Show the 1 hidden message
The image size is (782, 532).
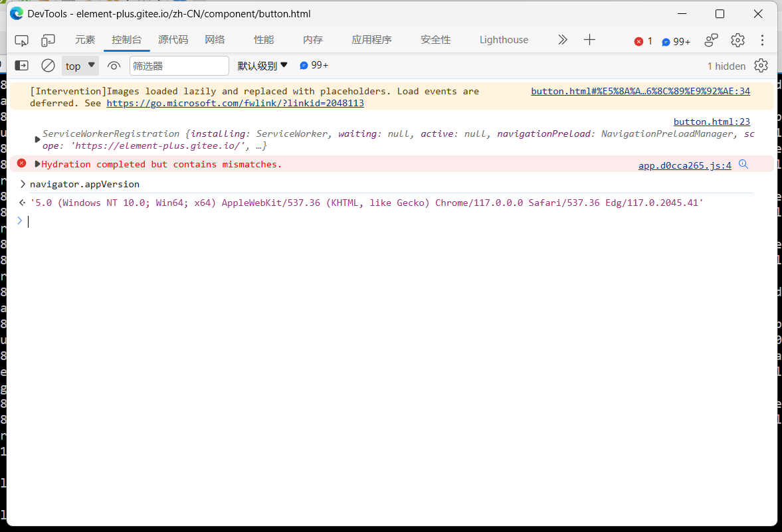(x=726, y=65)
